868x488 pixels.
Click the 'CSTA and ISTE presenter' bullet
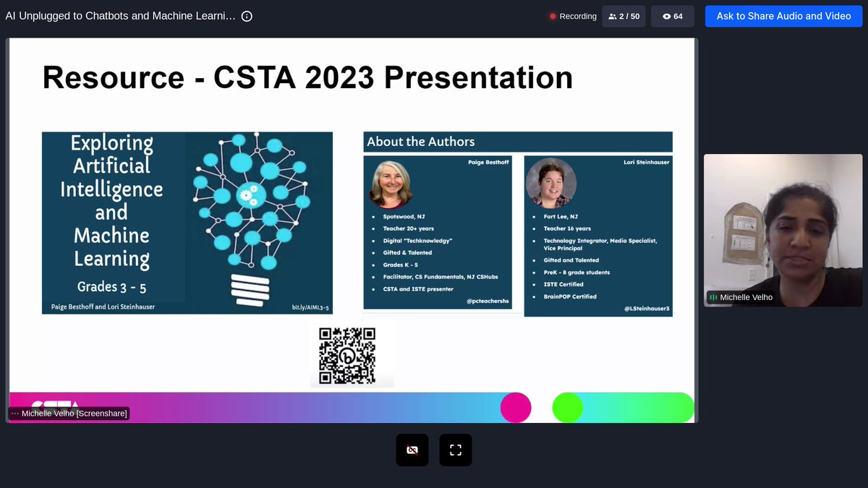tap(418, 289)
